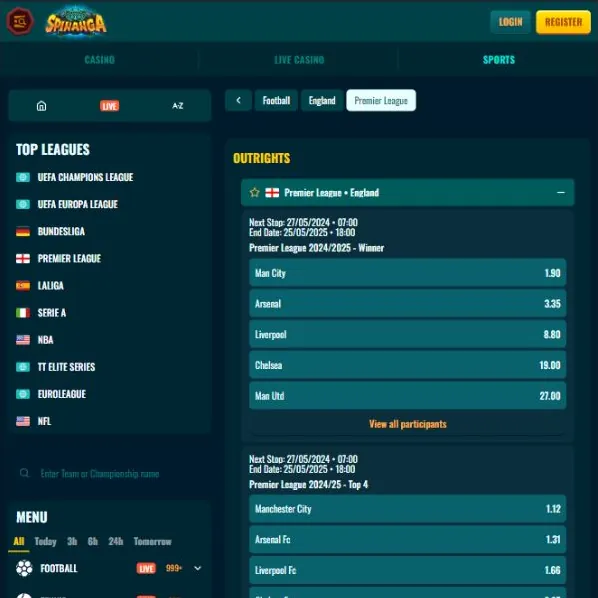Select the Premier League breadcrumb

(381, 100)
